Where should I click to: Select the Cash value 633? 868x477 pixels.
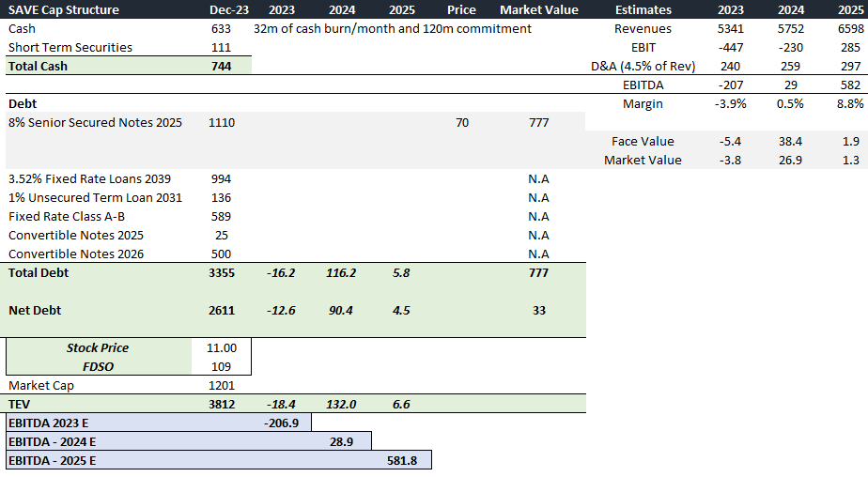(221, 29)
